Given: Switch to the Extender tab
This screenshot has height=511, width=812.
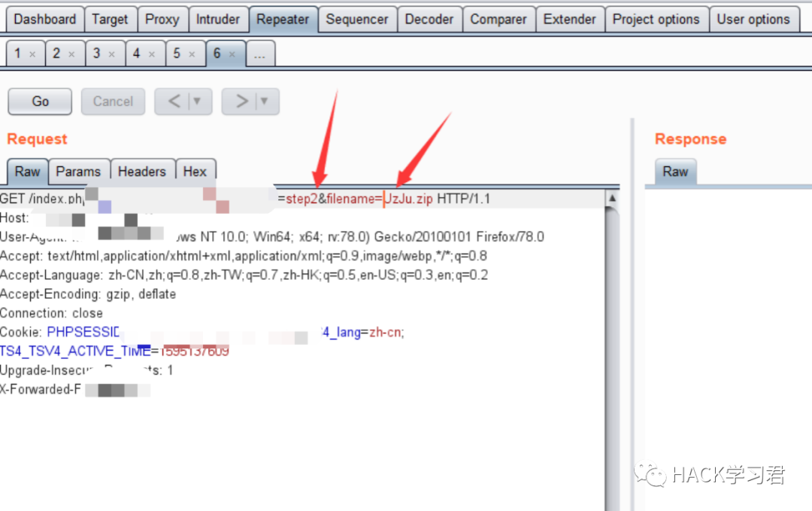Looking at the screenshot, I should [570, 20].
